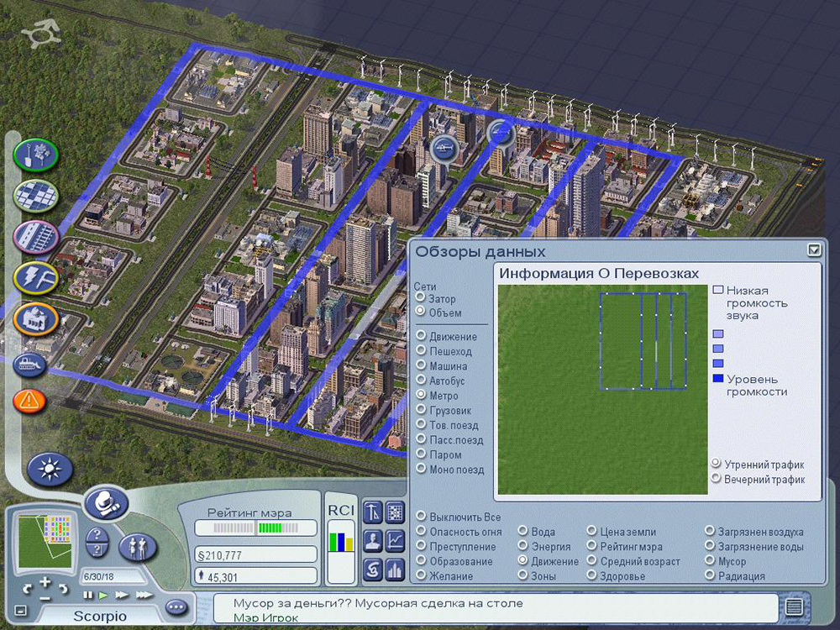The width and height of the screenshot is (840, 630).
Task: Select 'Вечерний трафик' evening traffic option
Action: (x=716, y=479)
